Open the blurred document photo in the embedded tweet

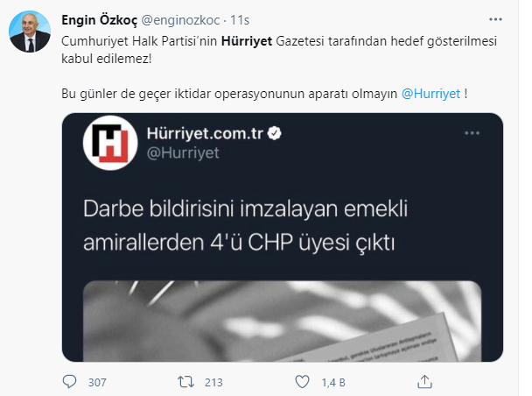tap(282, 322)
